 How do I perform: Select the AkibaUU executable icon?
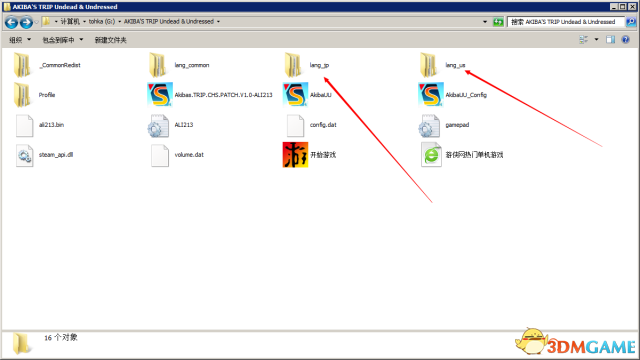[x=295, y=95]
